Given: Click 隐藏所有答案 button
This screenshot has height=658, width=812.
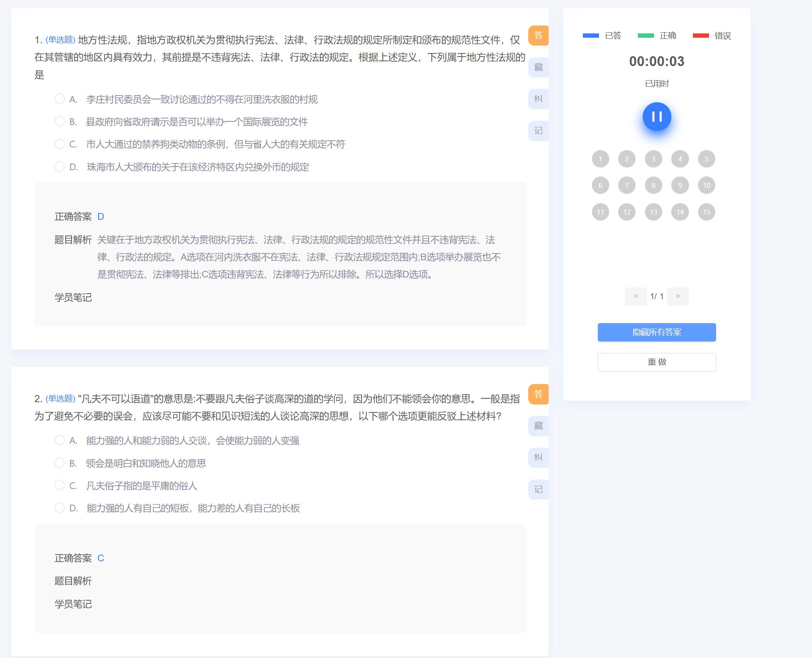Looking at the screenshot, I should tap(656, 332).
